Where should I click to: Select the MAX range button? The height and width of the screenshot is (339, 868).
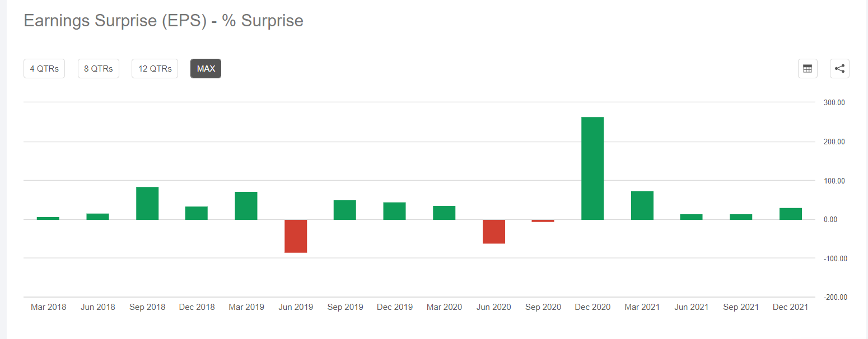(206, 69)
